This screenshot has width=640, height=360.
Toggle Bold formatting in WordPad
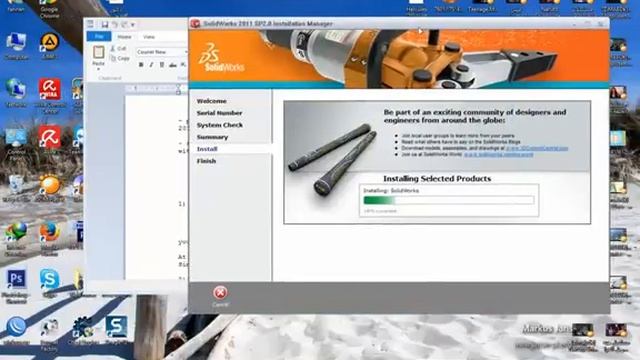[141, 64]
